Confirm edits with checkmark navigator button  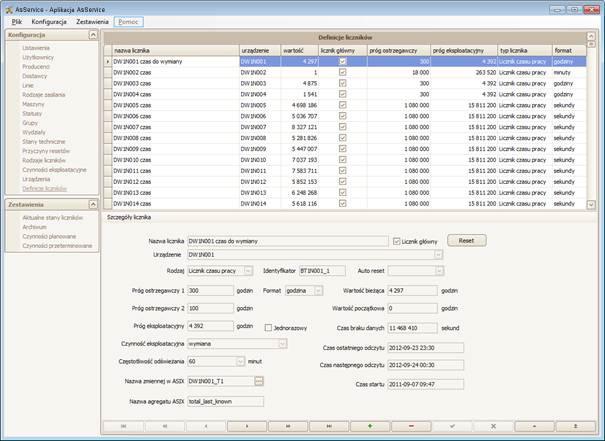tap(452, 426)
